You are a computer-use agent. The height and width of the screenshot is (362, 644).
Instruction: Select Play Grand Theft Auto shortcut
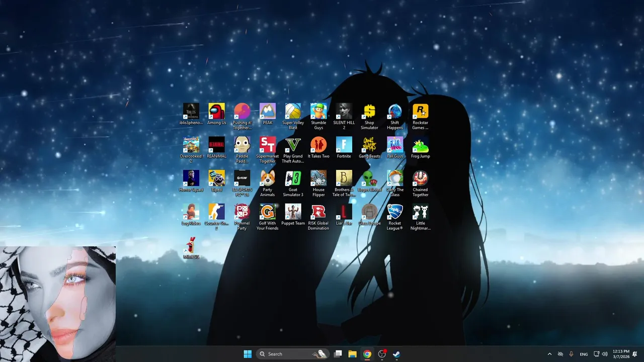click(293, 150)
